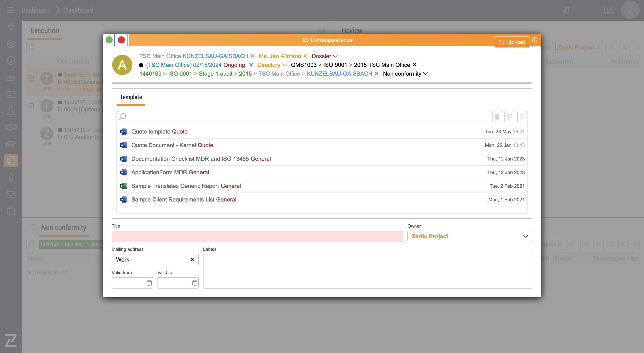Clear the Work mailing address selection
Image resolution: width=644 pixels, height=353 pixels.
192,259
